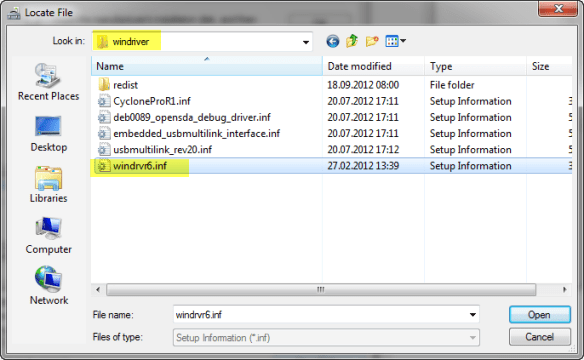Jump to the Desktop location
The image size is (584, 360).
pos(48,134)
